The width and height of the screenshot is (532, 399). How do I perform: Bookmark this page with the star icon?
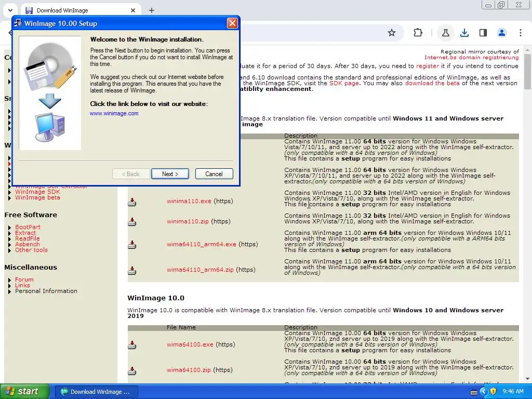click(392, 33)
